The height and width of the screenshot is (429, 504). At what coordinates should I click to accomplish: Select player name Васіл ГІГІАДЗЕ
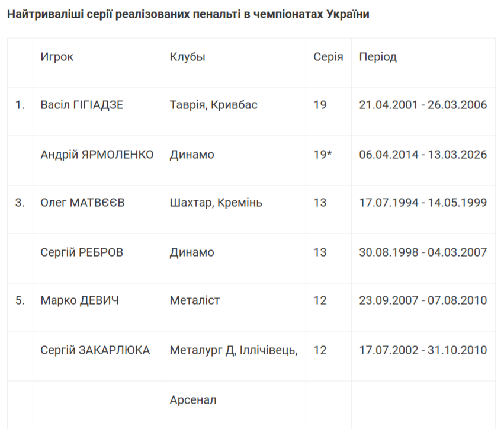click(82, 105)
